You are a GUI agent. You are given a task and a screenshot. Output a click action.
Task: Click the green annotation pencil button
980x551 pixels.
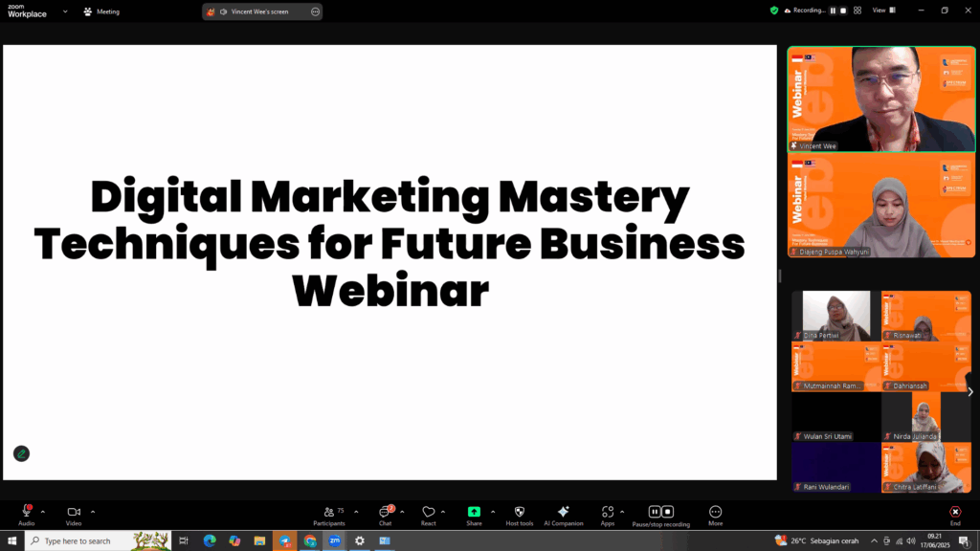point(21,453)
